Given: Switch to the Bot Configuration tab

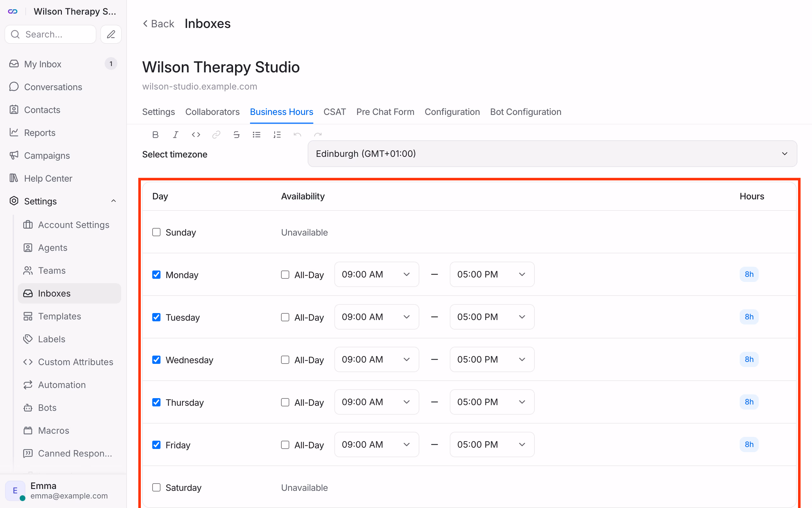Looking at the screenshot, I should tap(526, 112).
